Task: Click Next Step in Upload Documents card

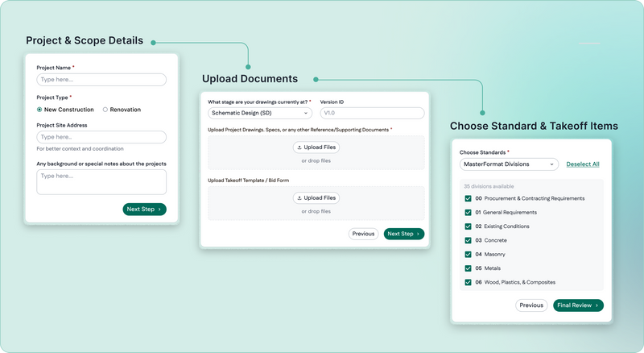Action: pyautogui.click(x=404, y=234)
